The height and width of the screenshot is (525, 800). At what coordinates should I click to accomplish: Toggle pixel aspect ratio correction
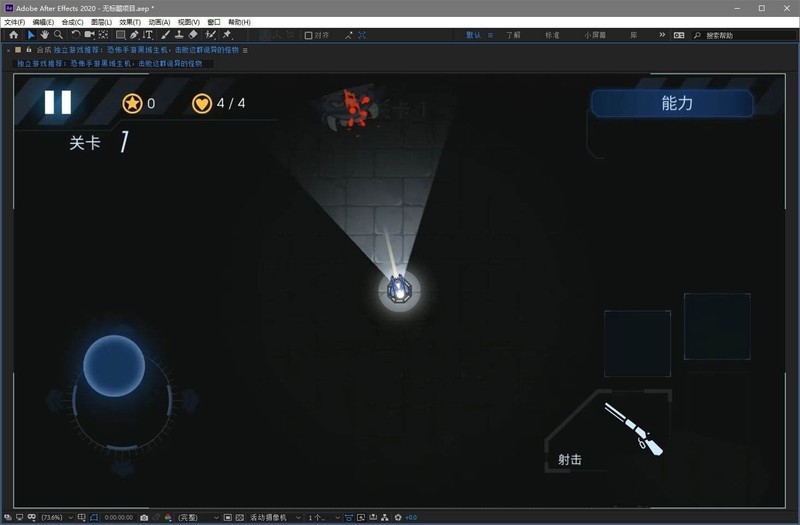(x=348, y=517)
